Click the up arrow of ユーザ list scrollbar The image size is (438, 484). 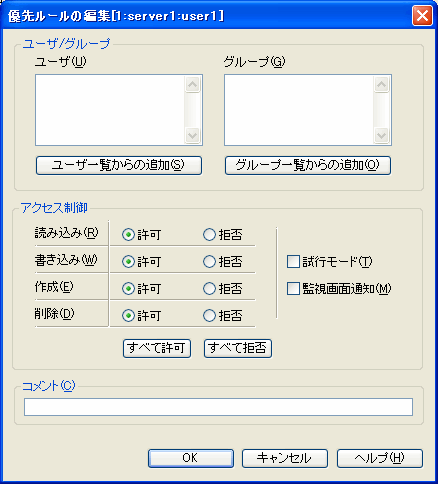[x=193, y=84]
